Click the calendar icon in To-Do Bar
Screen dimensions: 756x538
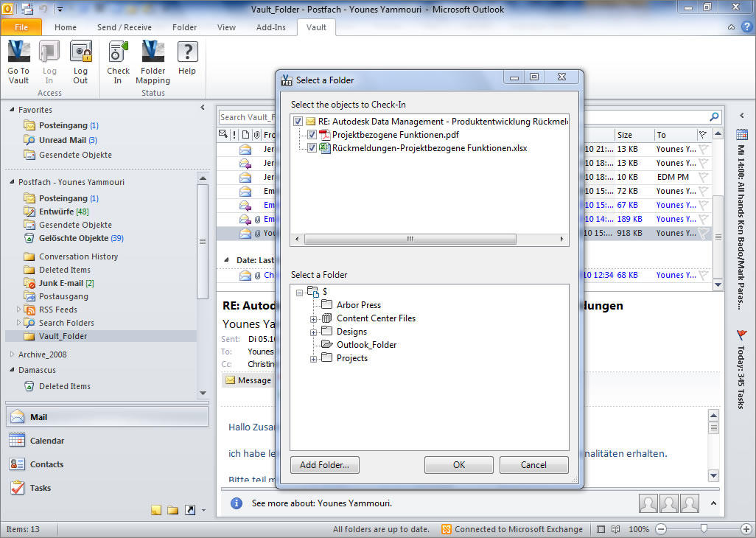[x=742, y=134]
